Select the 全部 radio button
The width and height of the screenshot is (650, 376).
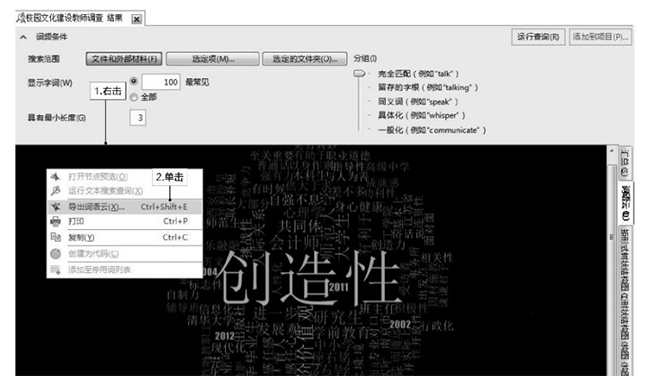[x=134, y=97]
